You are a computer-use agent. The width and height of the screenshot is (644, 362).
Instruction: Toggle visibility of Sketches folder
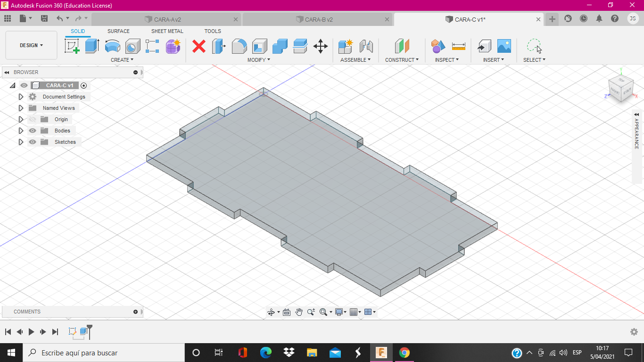[x=33, y=142]
